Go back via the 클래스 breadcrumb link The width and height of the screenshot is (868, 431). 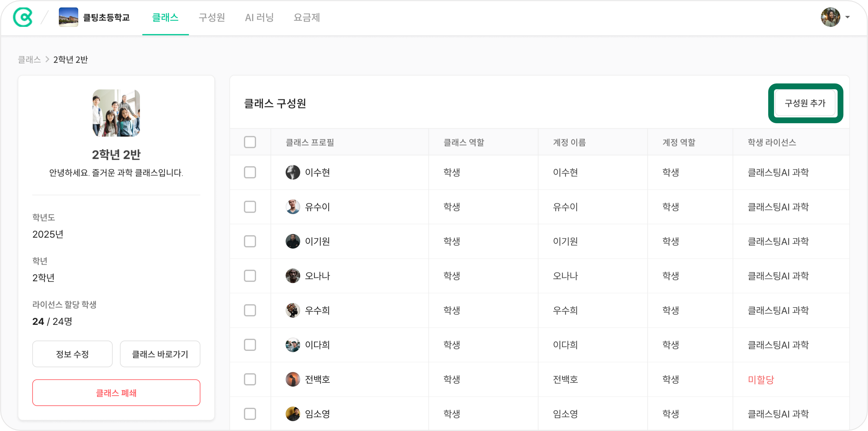29,60
